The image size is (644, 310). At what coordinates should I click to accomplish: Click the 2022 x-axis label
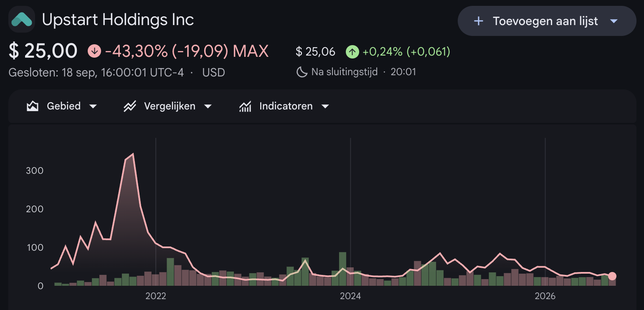[x=156, y=296]
